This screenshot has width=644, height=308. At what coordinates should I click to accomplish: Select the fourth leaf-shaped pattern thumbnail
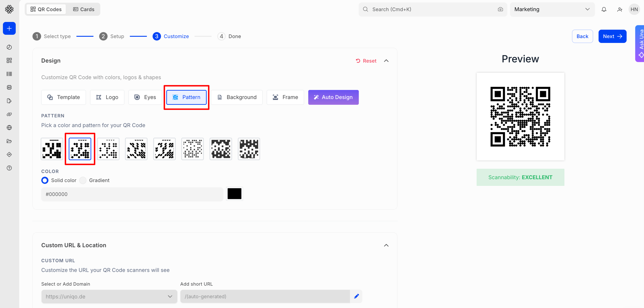[136, 149]
